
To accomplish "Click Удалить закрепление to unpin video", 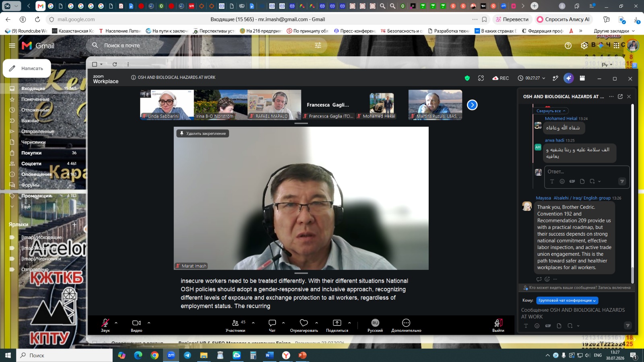I will click(x=203, y=134).
